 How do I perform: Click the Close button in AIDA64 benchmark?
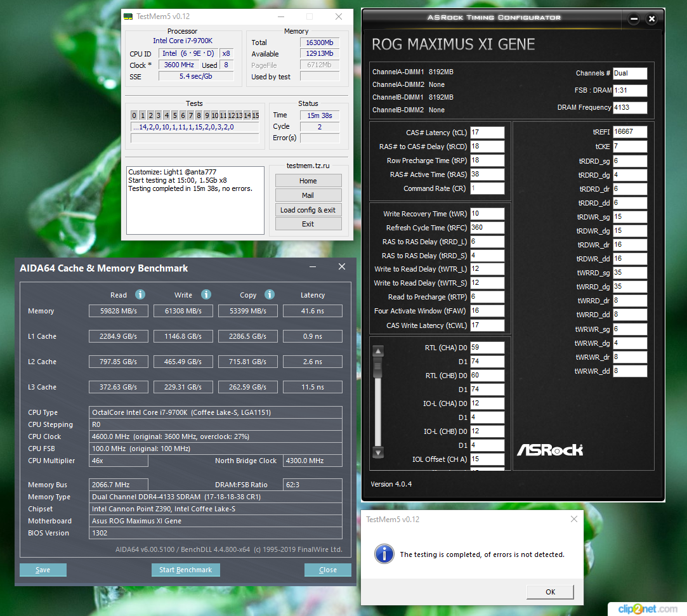click(x=328, y=570)
